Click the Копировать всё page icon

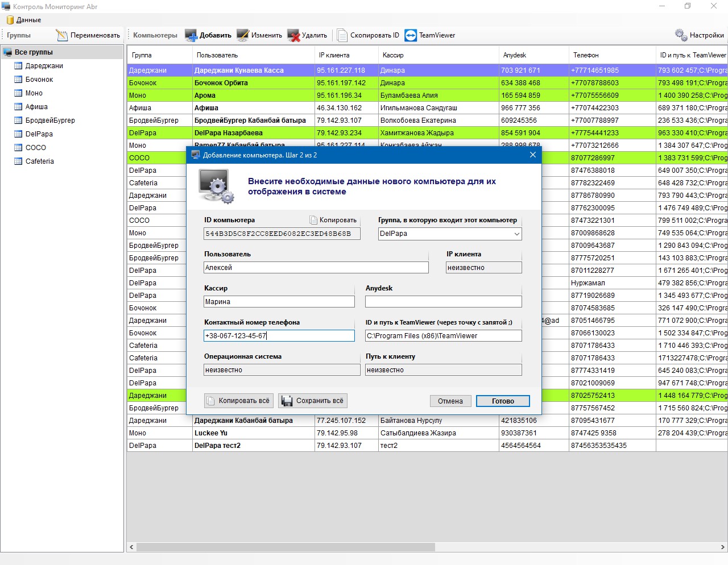pyautogui.click(x=211, y=401)
